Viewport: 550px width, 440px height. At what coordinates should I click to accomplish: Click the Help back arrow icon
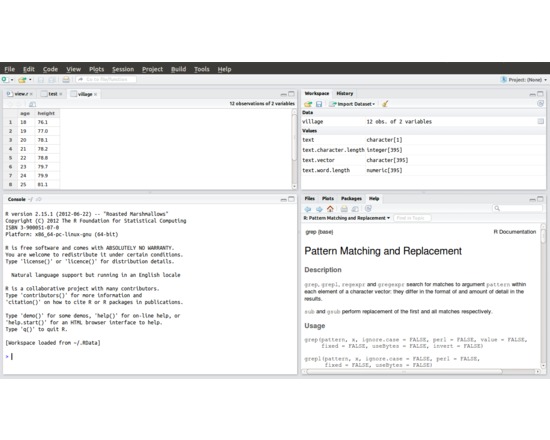pos(308,209)
